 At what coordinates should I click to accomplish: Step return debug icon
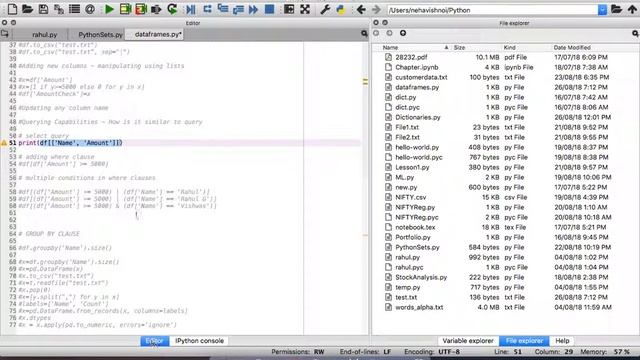pos(238,9)
